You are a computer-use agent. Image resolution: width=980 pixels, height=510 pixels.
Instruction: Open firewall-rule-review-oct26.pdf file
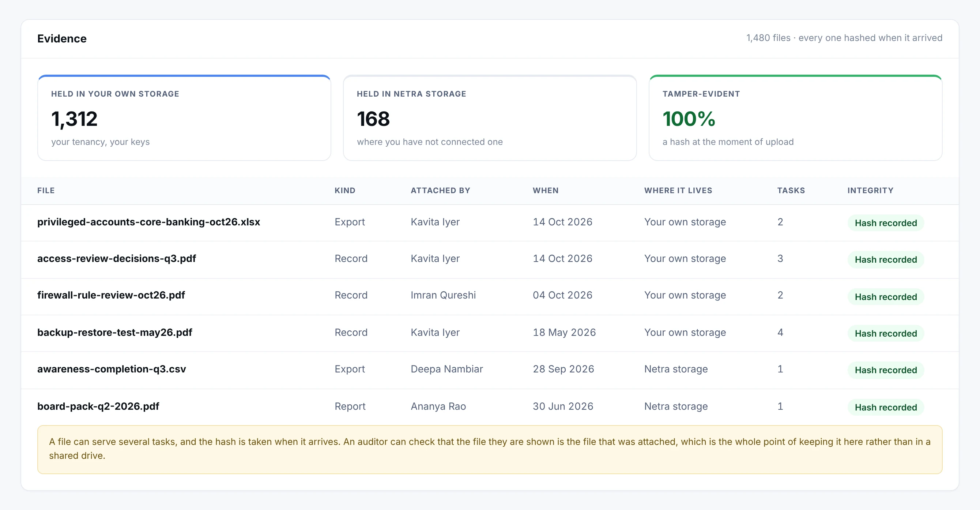pos(111,295)
